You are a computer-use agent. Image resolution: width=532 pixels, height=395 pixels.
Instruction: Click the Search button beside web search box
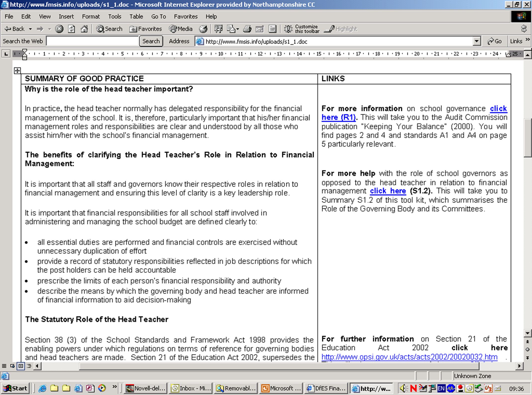coord(151,41)
